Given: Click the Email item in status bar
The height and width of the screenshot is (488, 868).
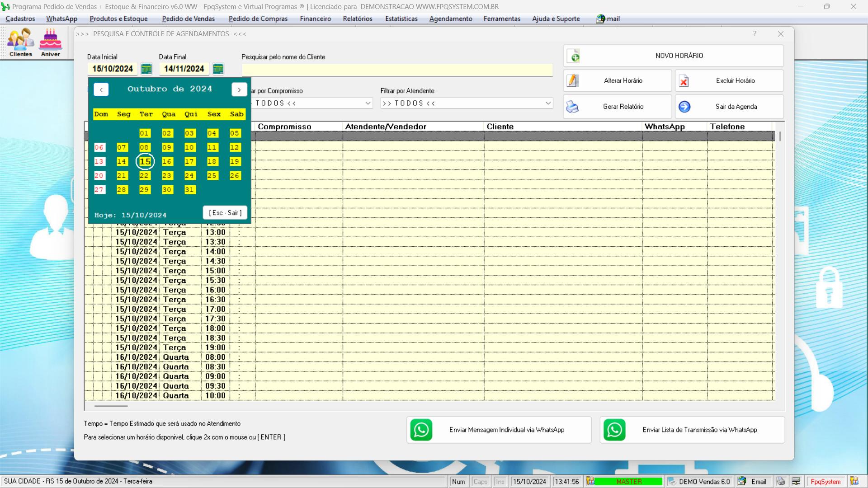Looking at the screenshot, I should click(759, 482).
